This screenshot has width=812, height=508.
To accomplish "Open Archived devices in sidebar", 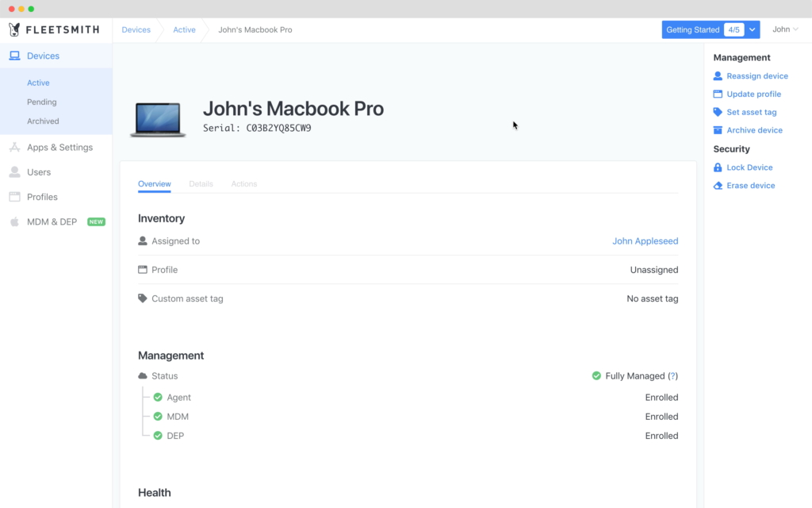I will pyautogui.click(x=43, y=121).
